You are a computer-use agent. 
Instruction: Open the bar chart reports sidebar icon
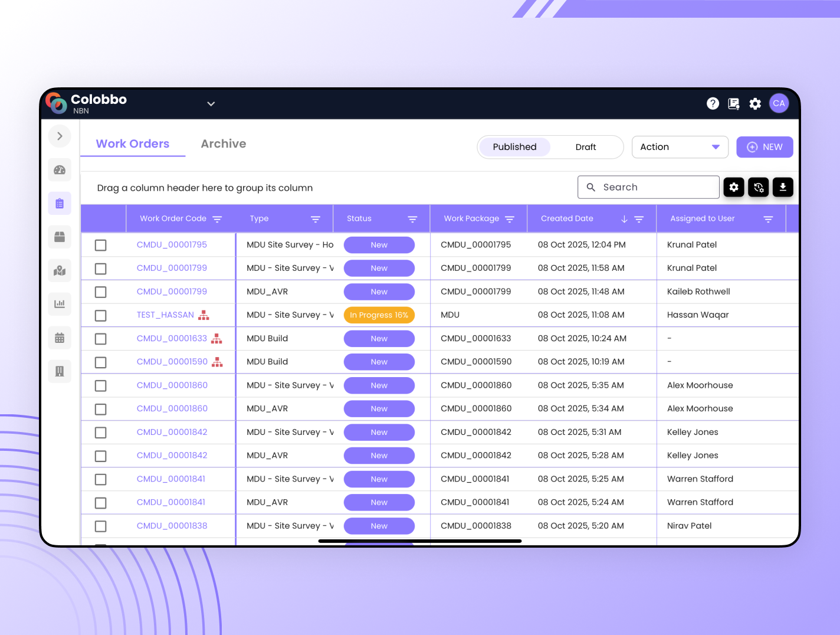60,305
